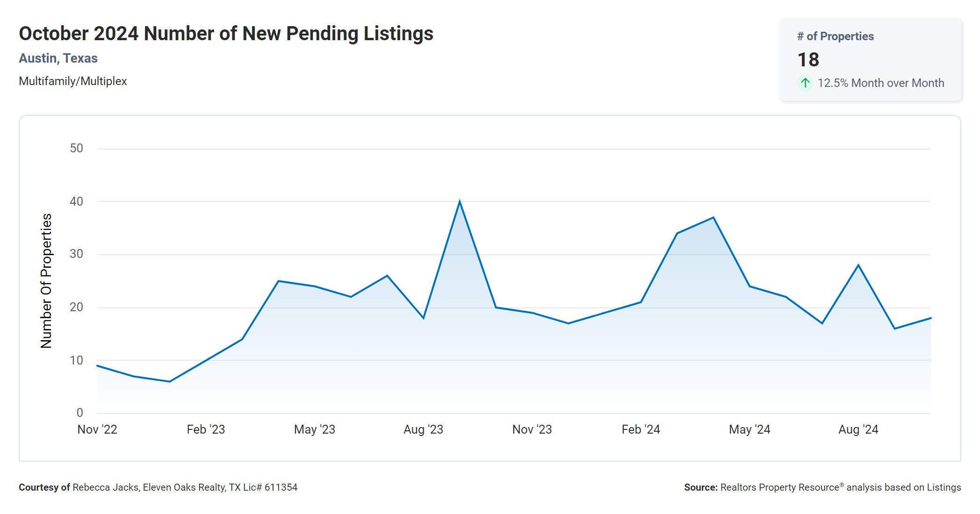
Task: Click the lowest point of the line chart
Action: coord(169,381)
